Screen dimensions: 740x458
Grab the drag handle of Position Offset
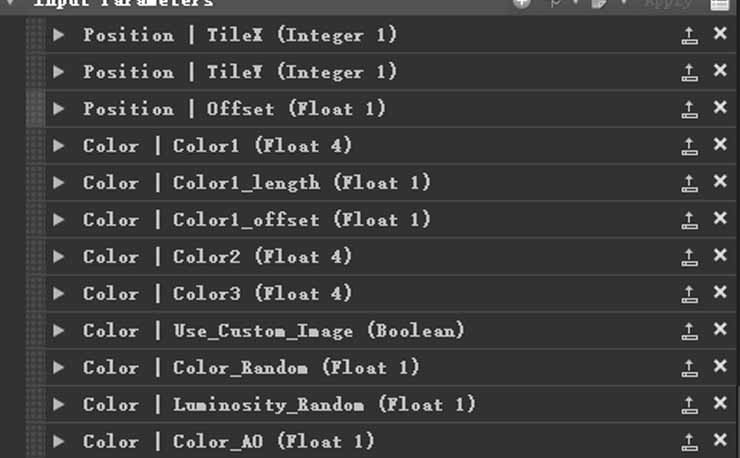[35, 109]
